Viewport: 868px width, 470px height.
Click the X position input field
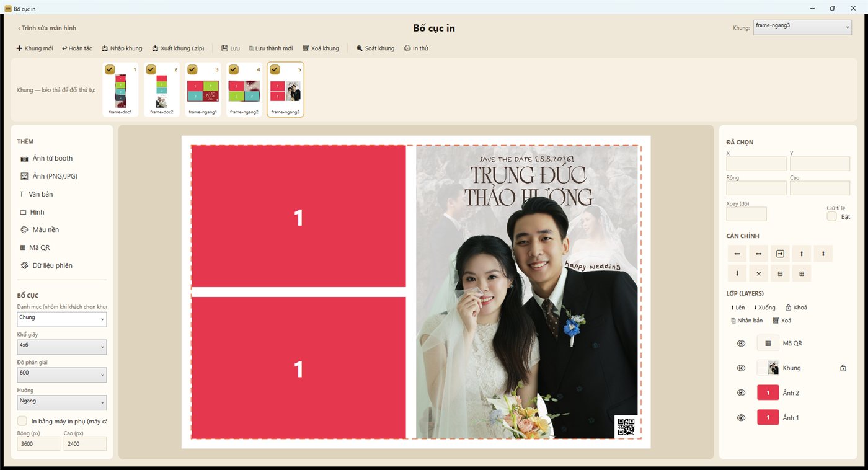(756, 164)
